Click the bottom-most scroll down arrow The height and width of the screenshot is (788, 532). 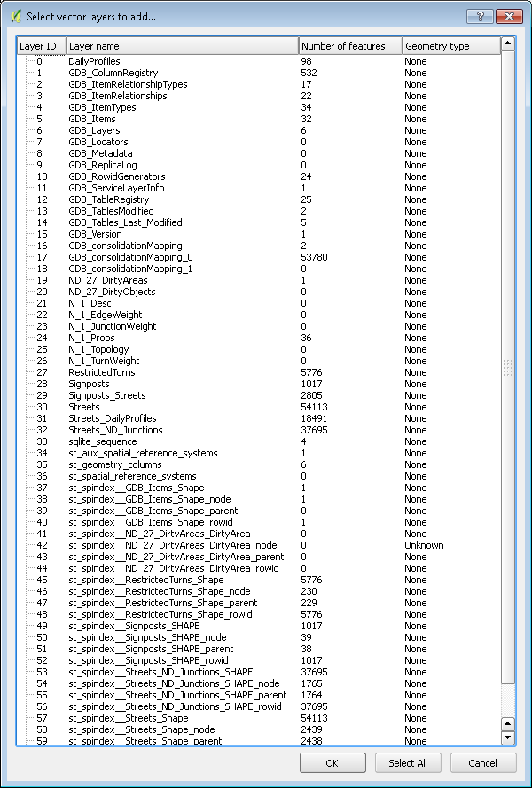tap(508, 737)
